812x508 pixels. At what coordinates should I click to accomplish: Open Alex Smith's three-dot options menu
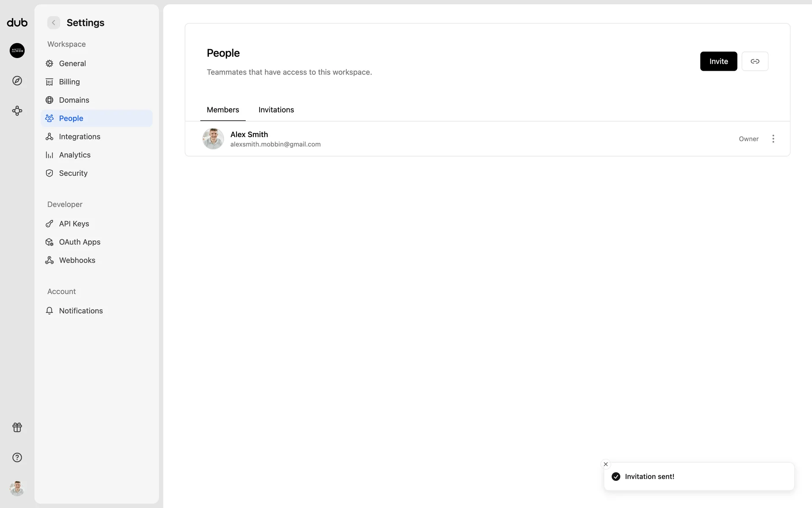pos(773,139)
